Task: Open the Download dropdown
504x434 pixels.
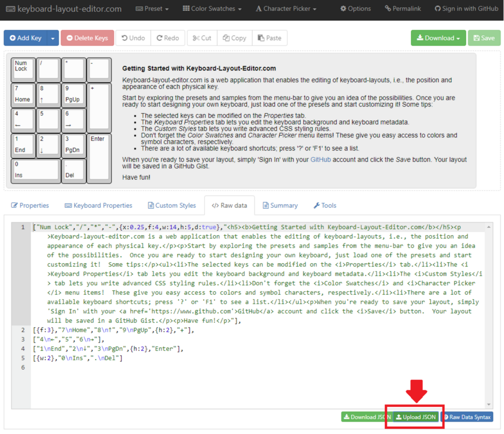Action: click(x=438, y=38)
